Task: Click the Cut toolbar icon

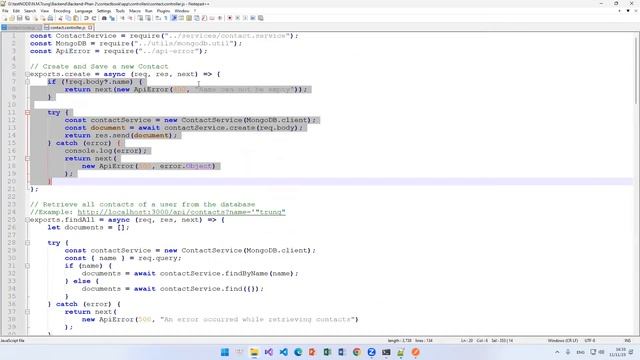Action: point(60,18)
